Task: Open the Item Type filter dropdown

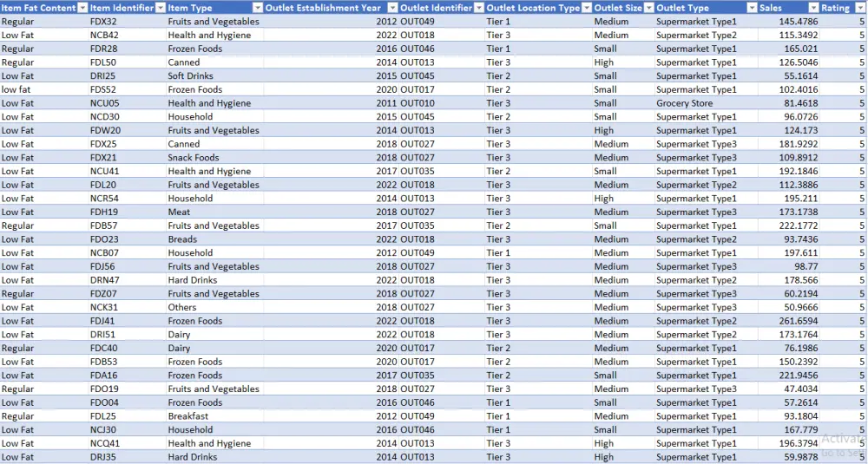Action: (x=258, y=8)
